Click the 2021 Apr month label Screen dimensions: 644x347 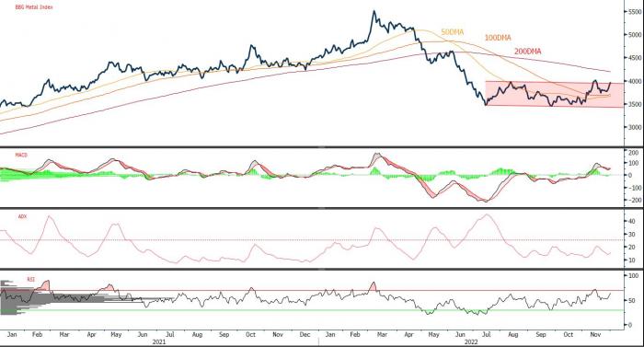(91, 334)
